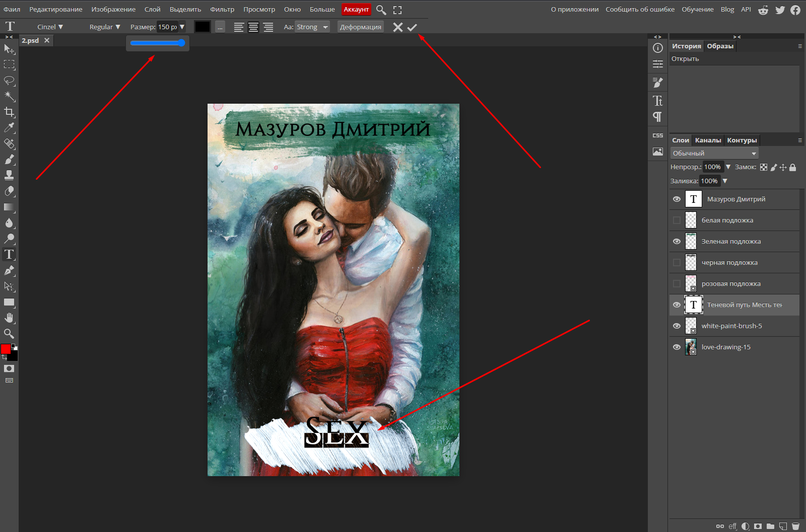
Task: Click the Деформация button
Action: click(x=360, y=27)
